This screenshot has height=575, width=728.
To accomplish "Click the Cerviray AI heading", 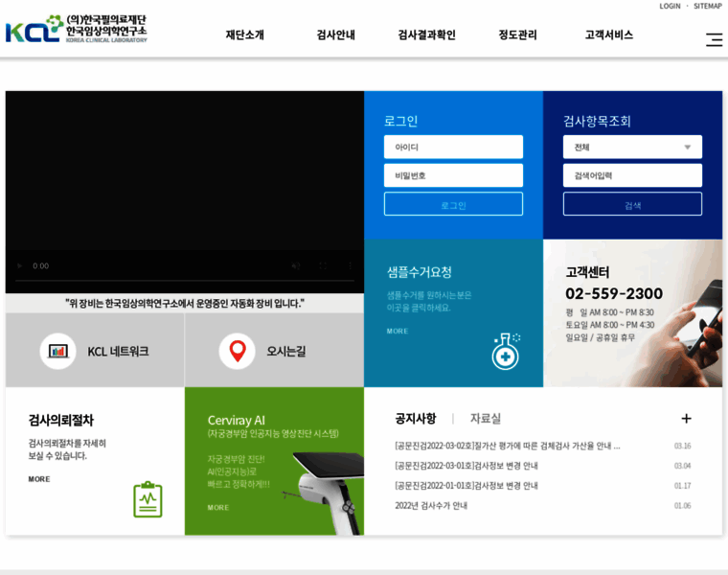I will click(236, 421).
